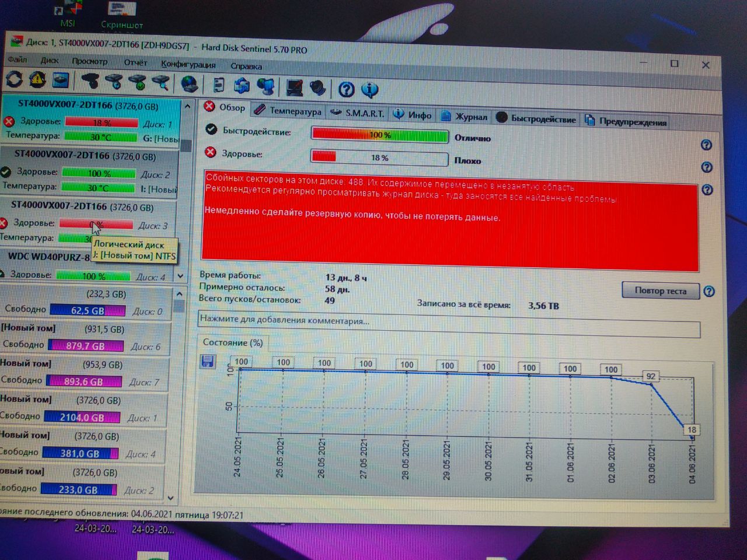Image resolution: width=747 pixels, height=560 pixels.
Task: Open the Просмотр menu
Action: (x=89, y=61)
